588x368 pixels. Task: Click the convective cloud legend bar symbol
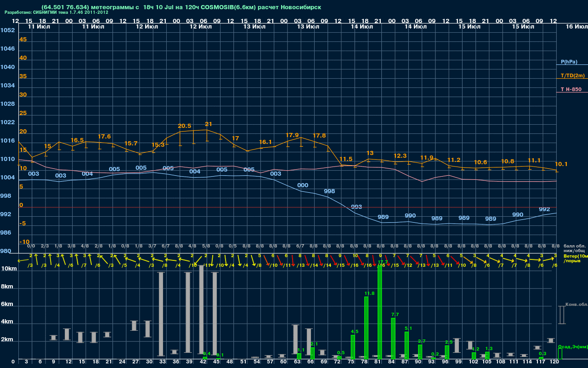click(x=561, y=315)
